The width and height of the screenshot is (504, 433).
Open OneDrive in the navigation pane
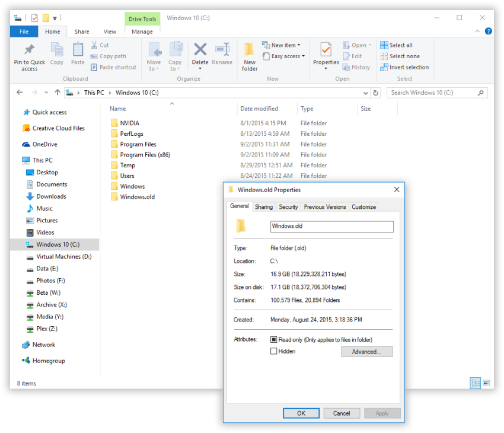(x=40, y=144)
